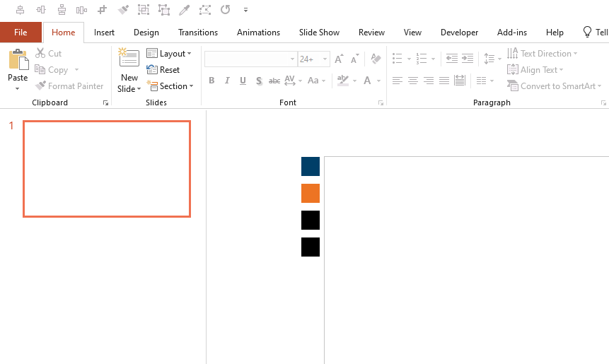This screenshot has height=364, width=609.
Task: Click the Distribute Vertically icon in quick access toolbar
Action: [x=62, y=10]
